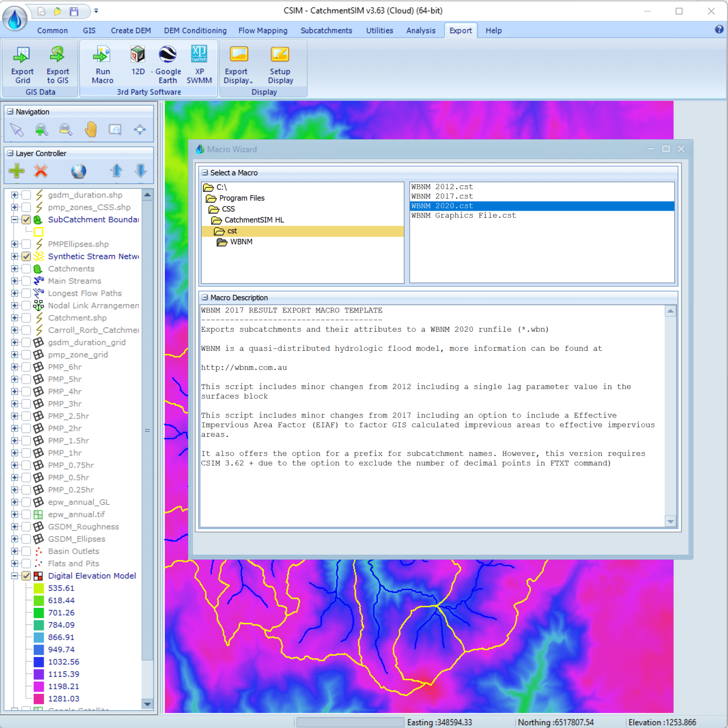This screenshot has width=728, height=728.
Task: Select the Pan hand navigation tool
Action: pyautogui.click(x=91, y=130)
